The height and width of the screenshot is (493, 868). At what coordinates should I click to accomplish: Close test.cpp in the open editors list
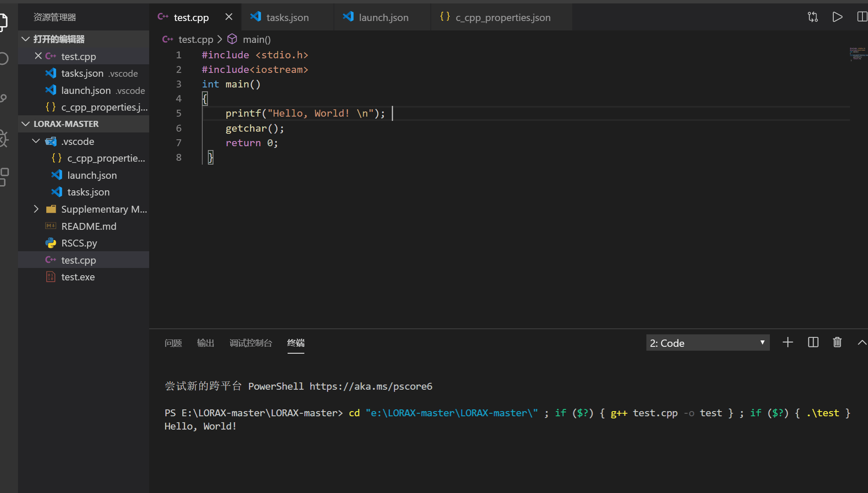[38, 56]
